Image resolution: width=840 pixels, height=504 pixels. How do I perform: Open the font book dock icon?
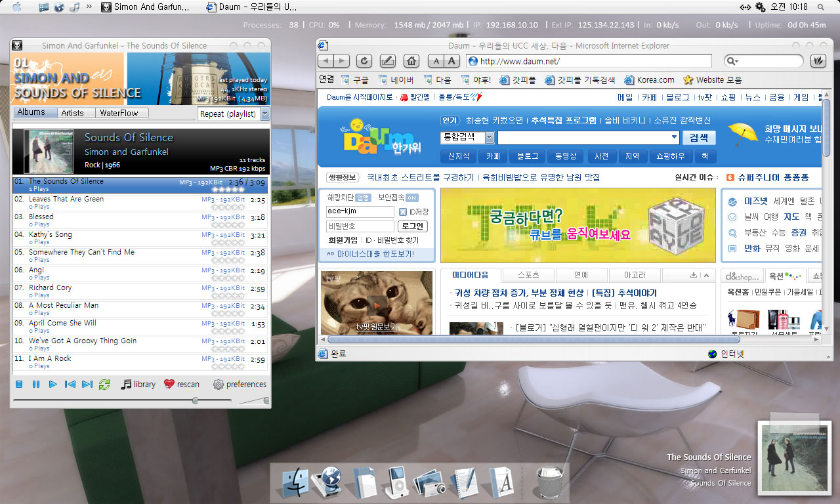pos(500,482)
